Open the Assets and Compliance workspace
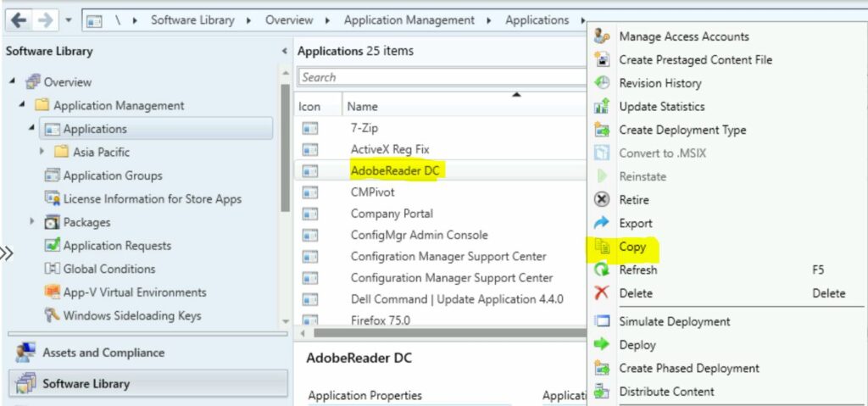 [148, 353]
